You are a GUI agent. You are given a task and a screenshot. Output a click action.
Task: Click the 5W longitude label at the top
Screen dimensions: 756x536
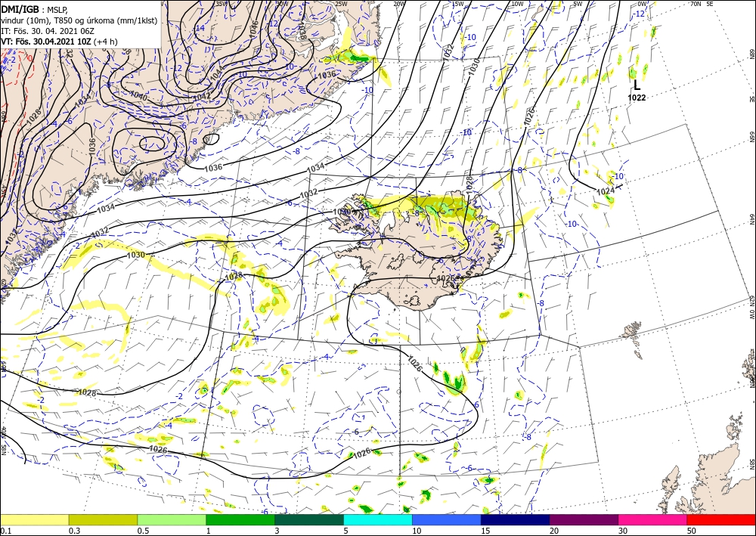pos(578,4)
